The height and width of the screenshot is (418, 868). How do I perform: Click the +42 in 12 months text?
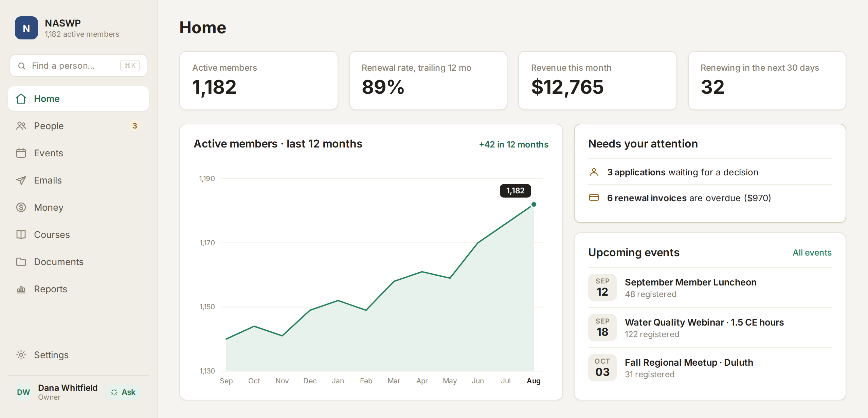tap(514, 144)
